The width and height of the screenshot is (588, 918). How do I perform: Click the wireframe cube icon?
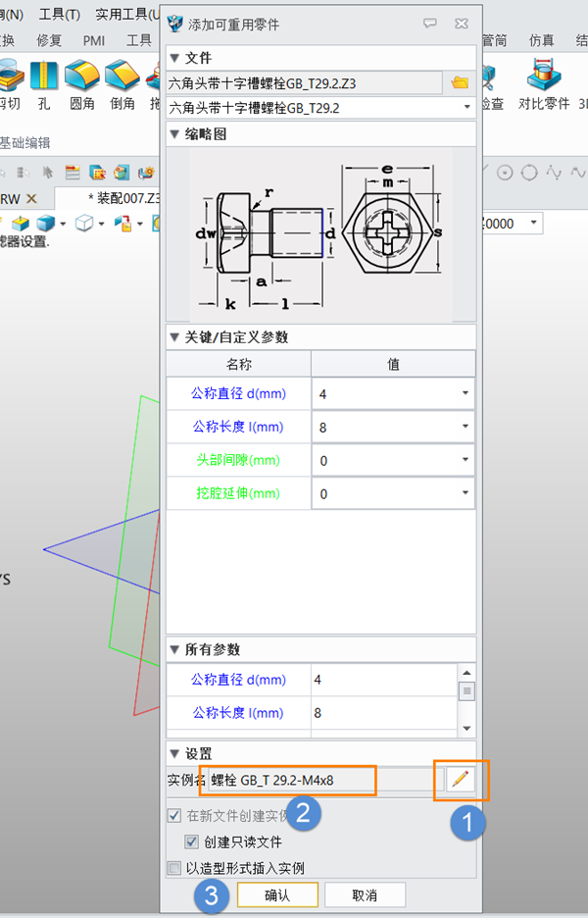click(x=84, y=223)
